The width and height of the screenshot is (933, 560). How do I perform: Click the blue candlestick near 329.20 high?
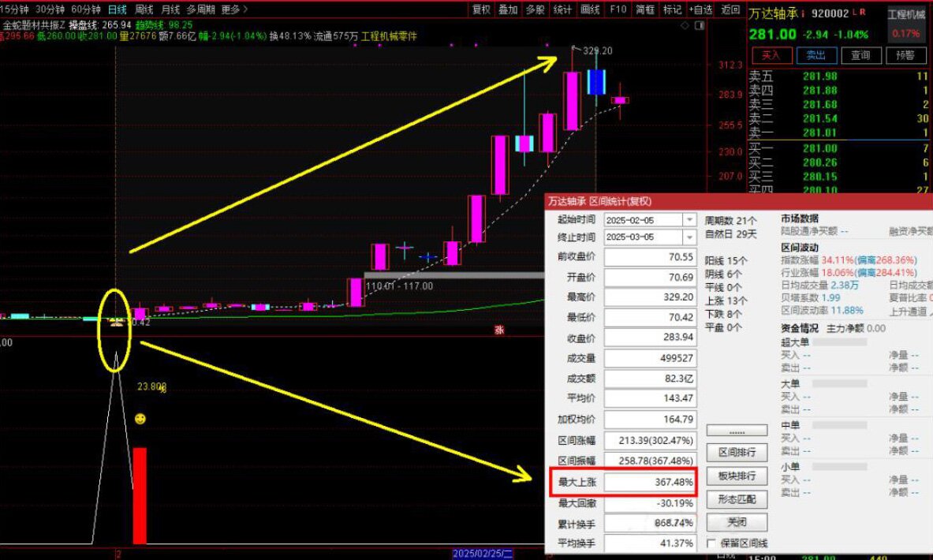coord(596,81)
